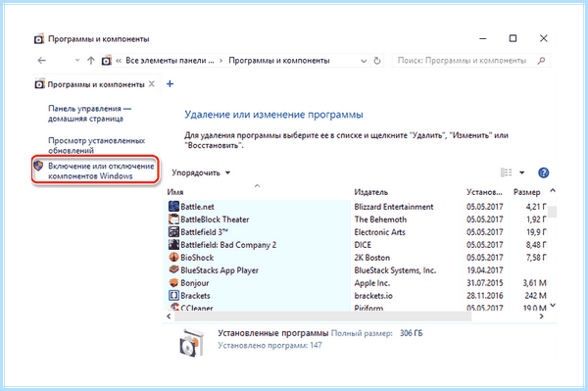This screenshot has height=391, width=588.
Task: Select the Battle.net row name
Action: [197, 207]
